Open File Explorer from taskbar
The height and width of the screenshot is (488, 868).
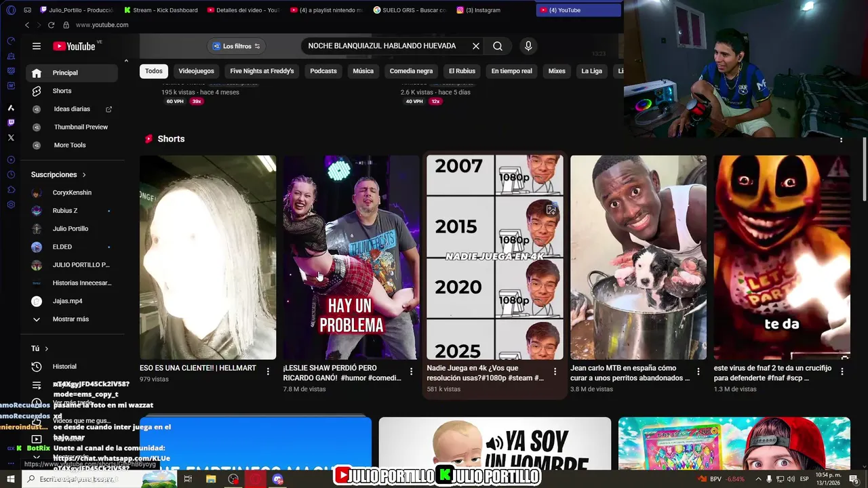click(211, 479)
